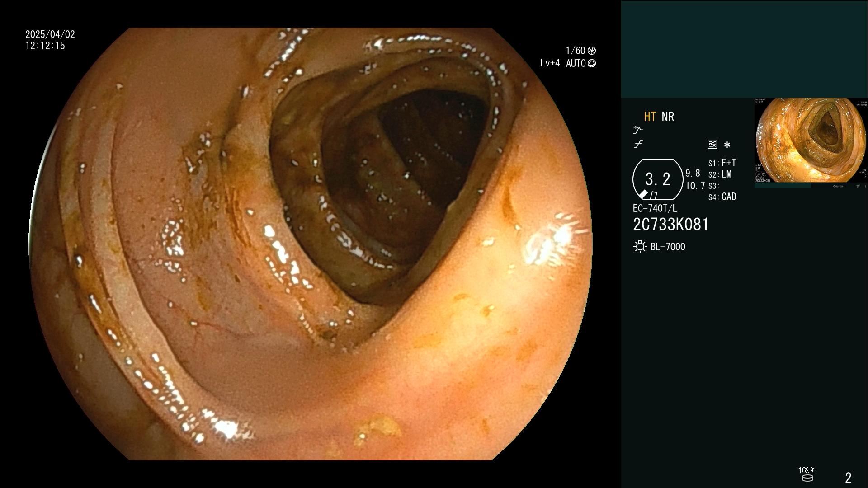868x488 pixels.
Task: Click the BL-7000 light source lamp icon
Action: pyautogui.click(x=640, y=247)
